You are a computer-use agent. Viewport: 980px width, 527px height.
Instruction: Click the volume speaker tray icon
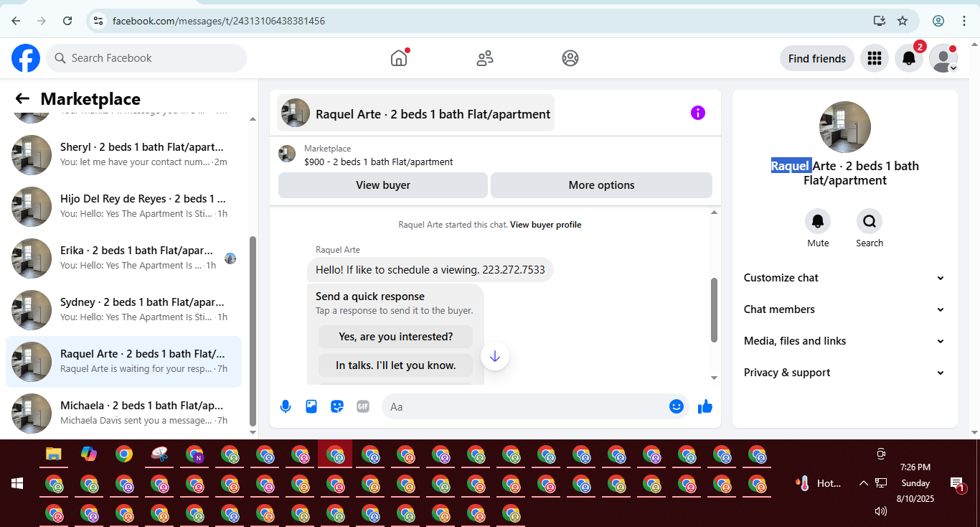click(x=881, y=511)
